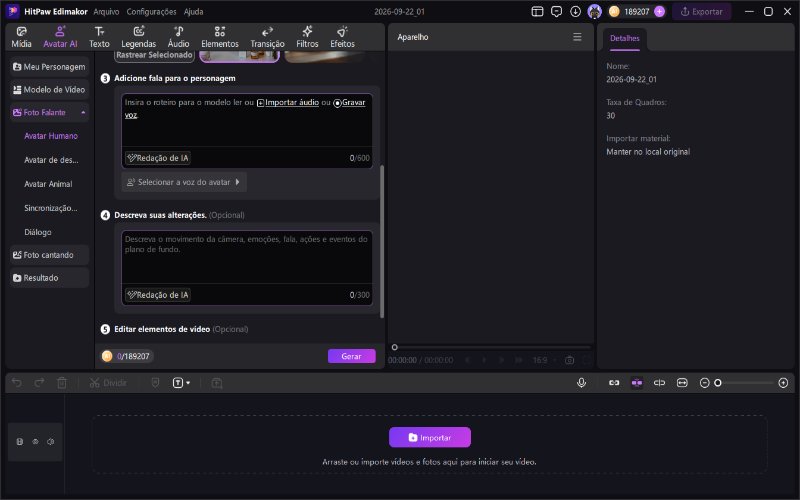This screenshot has width=800, height=500.
Task: Expand Selecionar a voz do avatar
Action: click(x=184, y=182)
